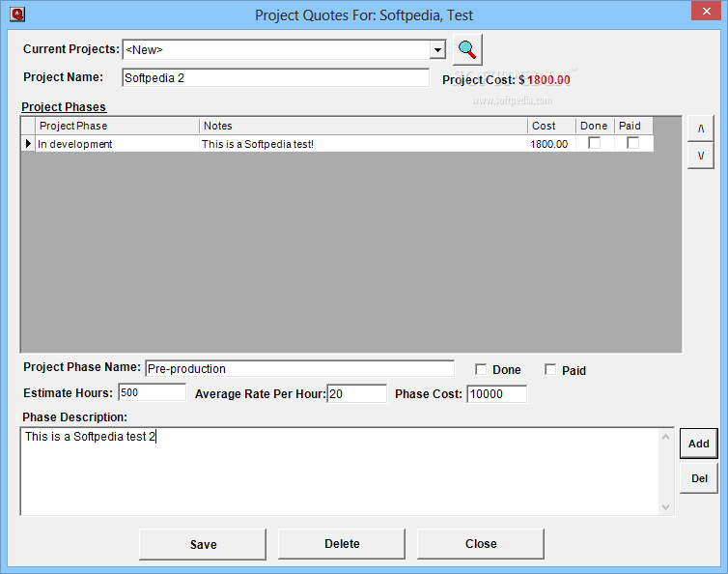Screen dimensions: 728x574
Task: Click the Paid column header
Action: point(633,126)
